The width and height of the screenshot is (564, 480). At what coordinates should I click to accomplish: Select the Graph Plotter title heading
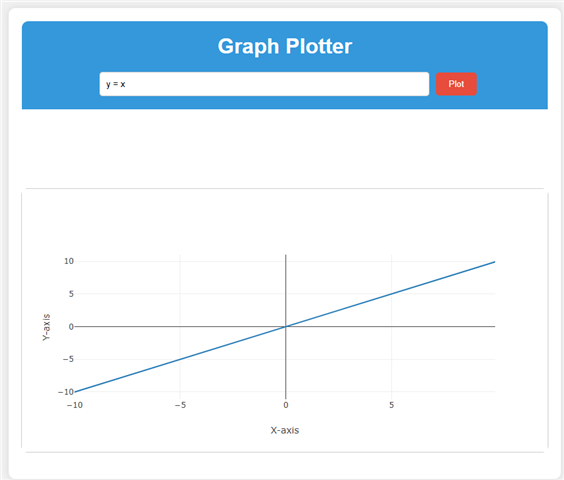[x=285, y=46]
